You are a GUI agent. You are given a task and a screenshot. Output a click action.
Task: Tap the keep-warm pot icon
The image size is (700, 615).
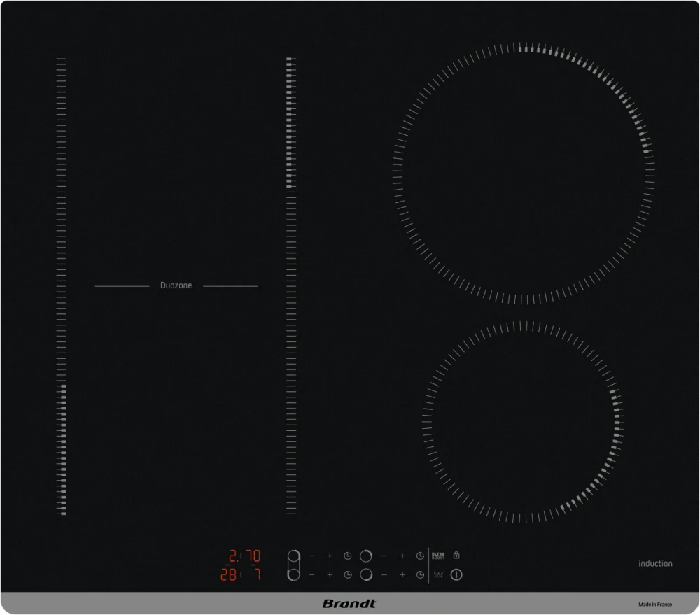[439, 575]
